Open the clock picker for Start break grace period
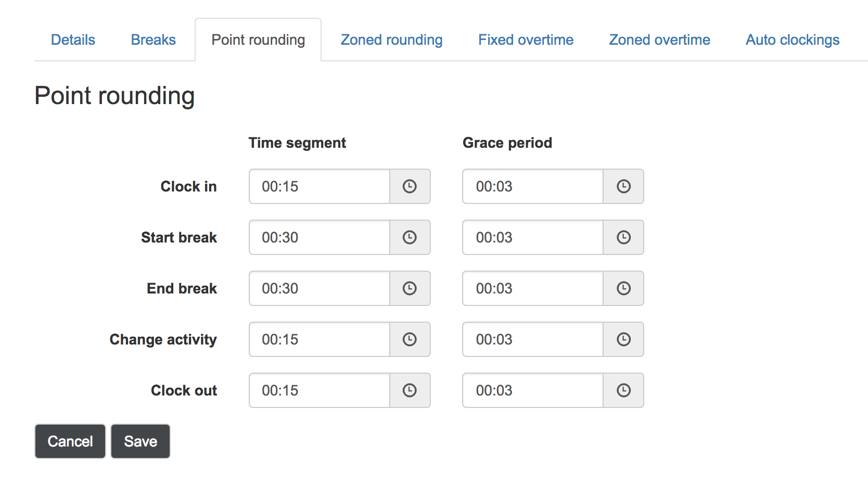The width and height of the screenshot is (868, 485). 623,237
